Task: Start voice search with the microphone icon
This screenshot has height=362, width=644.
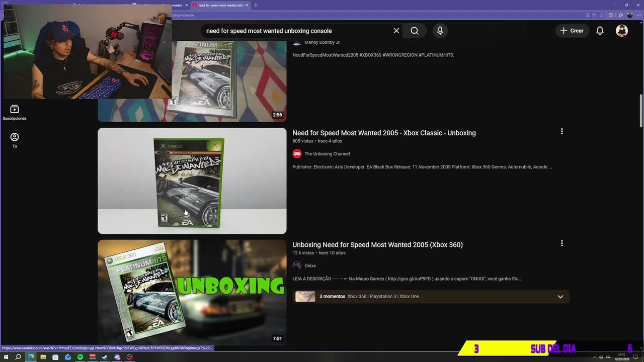Action: (440, 31)
